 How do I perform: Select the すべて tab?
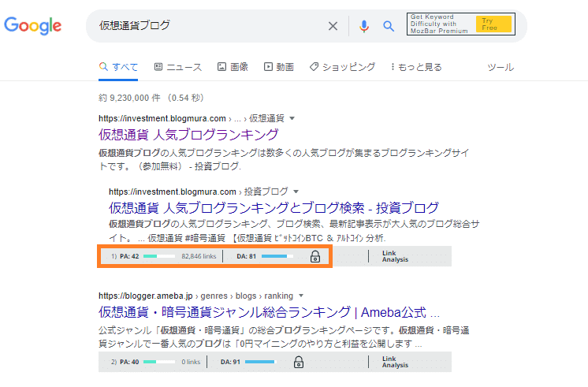118,67
